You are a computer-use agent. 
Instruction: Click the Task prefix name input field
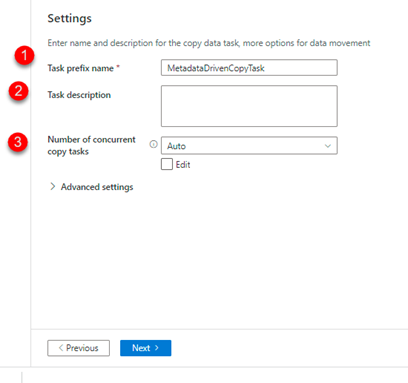pos(249,68)
